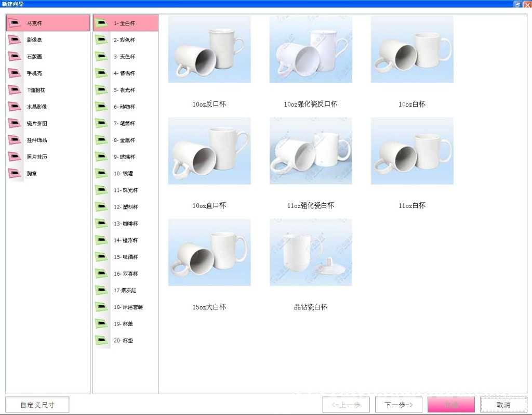The width and height of the screenshot is (532, 415).
Task: Choose the 11oz强化瓷白杯 product image
Action: pos(311,151)
